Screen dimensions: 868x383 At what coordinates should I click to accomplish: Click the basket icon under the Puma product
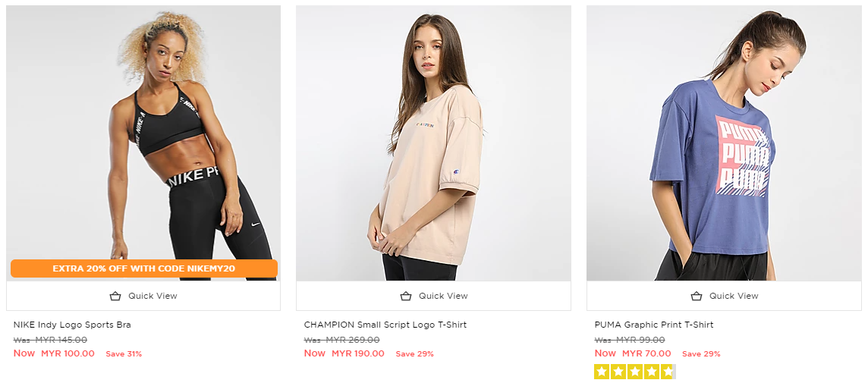697,296
